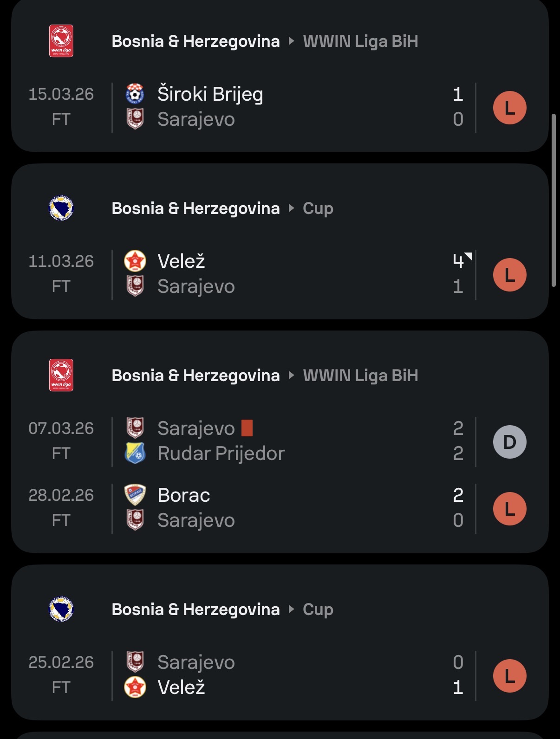Expand the arrow before Cup above 11.03.26 match

click(291, 208)
